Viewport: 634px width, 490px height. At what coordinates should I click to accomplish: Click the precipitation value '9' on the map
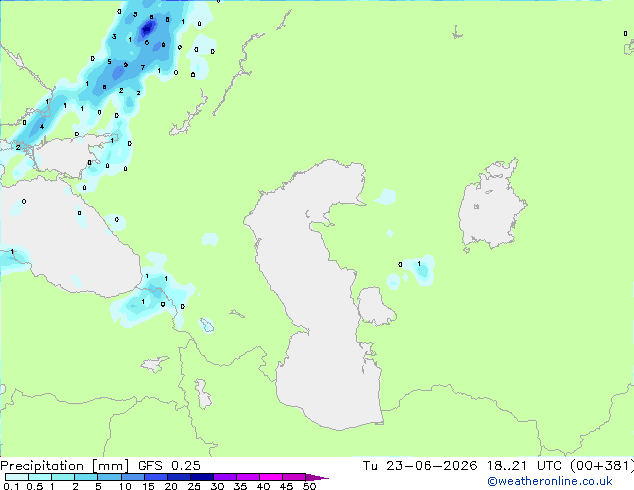point(126,65)
